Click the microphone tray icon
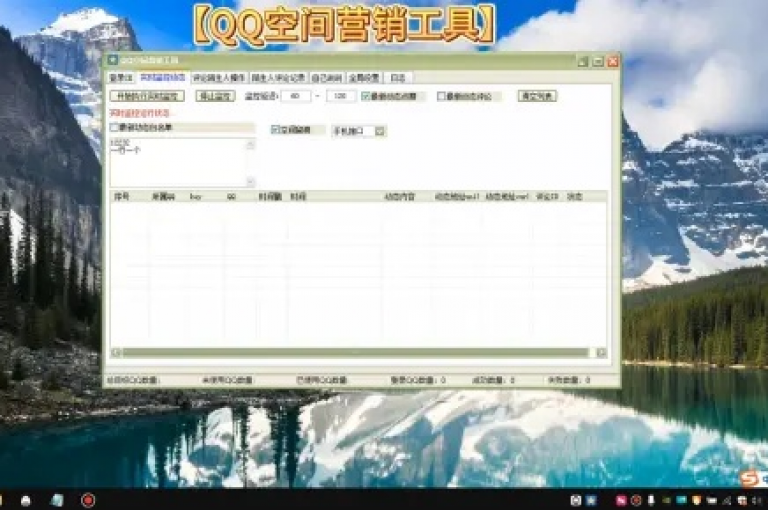 tap(651, 500)
